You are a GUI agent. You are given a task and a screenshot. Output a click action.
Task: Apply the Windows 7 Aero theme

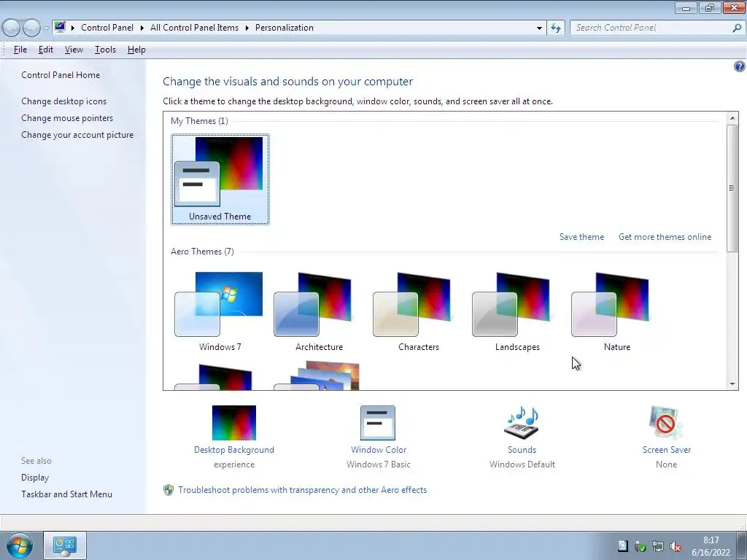[220, 312]
